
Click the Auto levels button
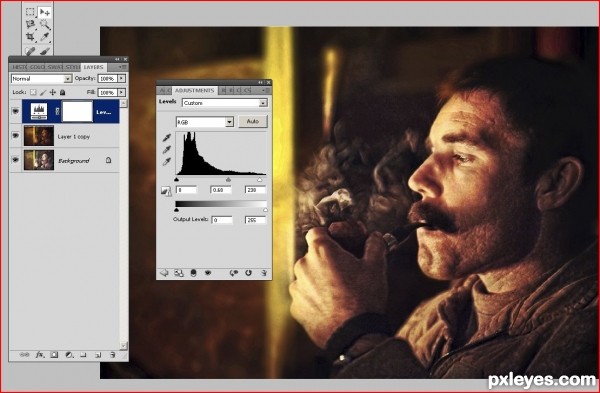(253, 121)
